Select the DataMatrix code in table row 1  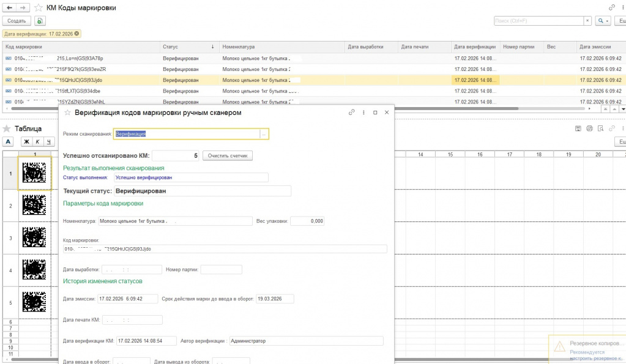point(34,173)
